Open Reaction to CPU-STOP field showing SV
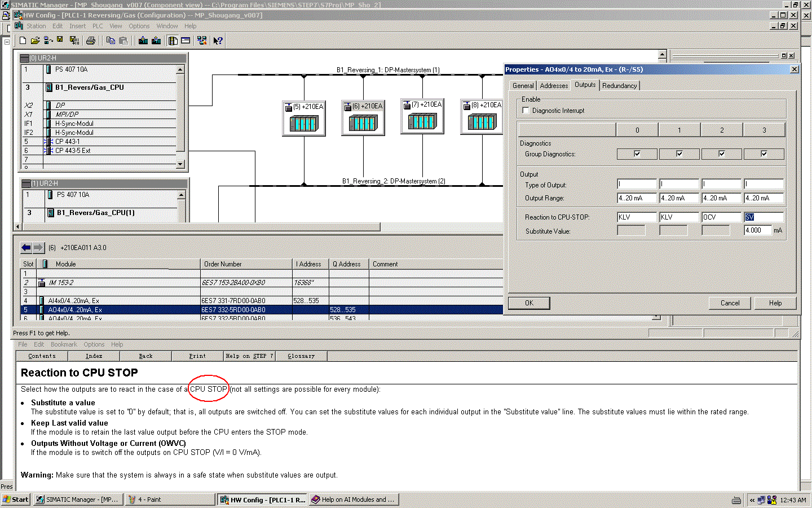Image resolution: width=812 pixels, height=508 pixels. pyautogui.click(x=764, y=217)
